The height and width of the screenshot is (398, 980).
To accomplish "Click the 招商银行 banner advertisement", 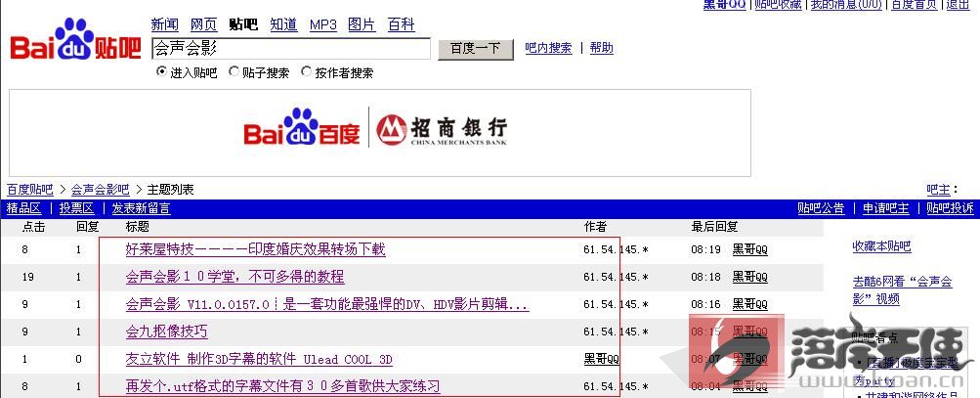I will click(380, 133).
